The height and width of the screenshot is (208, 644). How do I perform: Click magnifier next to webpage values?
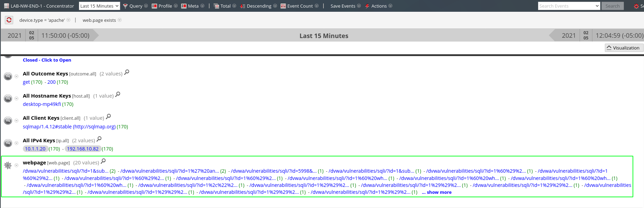pyautogui.click(x=103, y=161)
